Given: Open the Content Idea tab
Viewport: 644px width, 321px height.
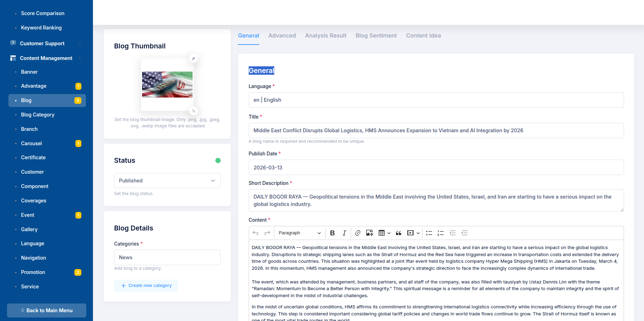Looking at the screenshot, I should (423, 35).
